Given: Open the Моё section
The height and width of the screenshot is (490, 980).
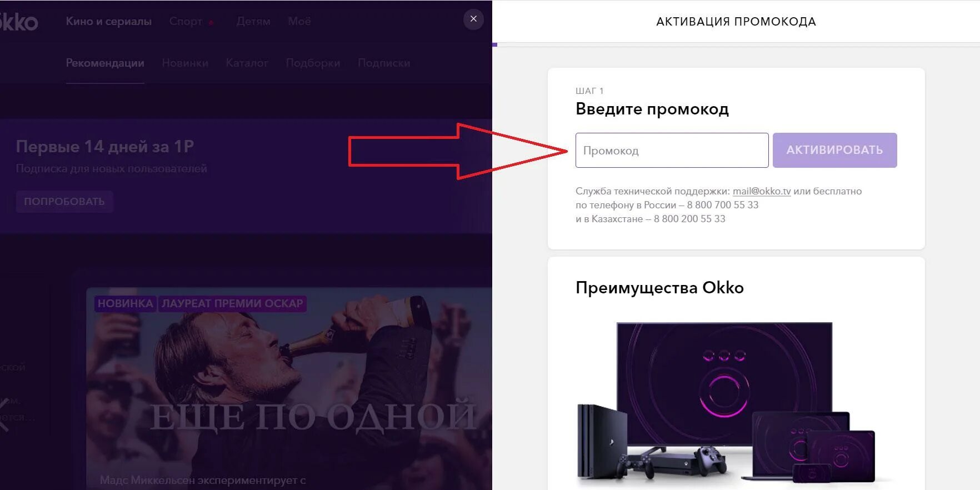Looking at the screenshot, I should 299,21.
